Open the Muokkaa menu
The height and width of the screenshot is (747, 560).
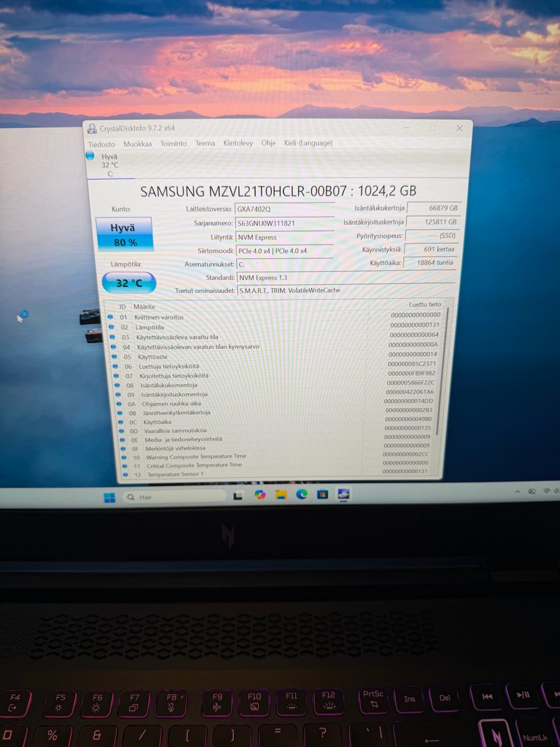coord(138,144)
